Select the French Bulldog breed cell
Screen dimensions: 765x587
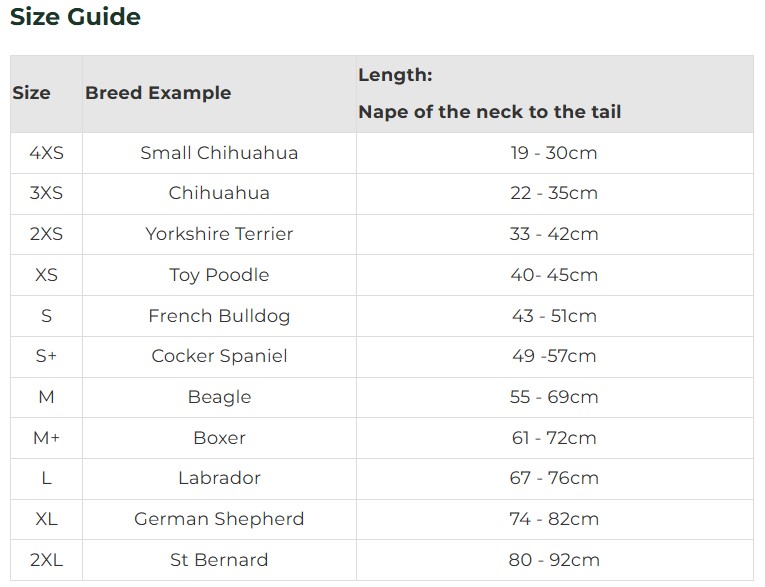(219, 316)
